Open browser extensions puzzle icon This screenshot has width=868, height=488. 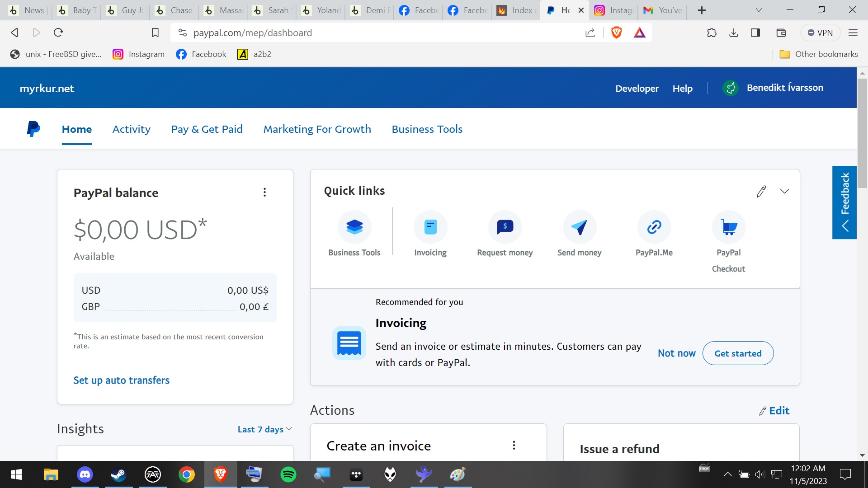pyautogui.click(x=712, y=33)
